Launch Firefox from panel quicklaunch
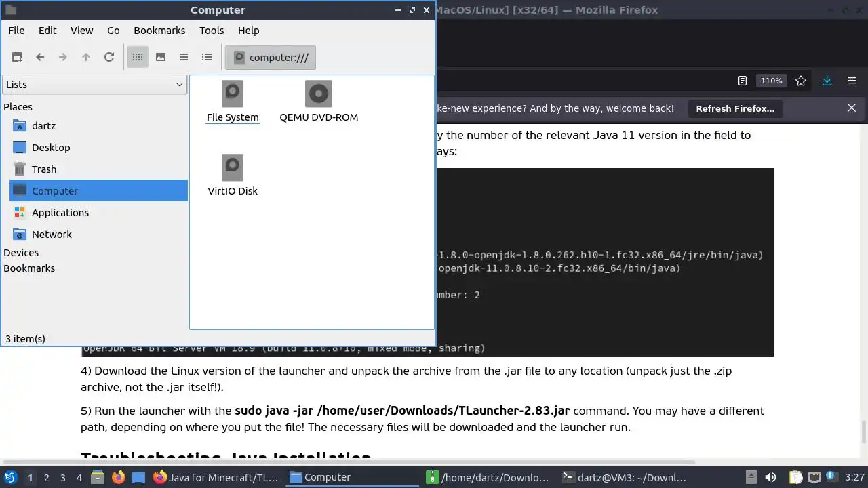868x488 pixels. pos(118,477)
